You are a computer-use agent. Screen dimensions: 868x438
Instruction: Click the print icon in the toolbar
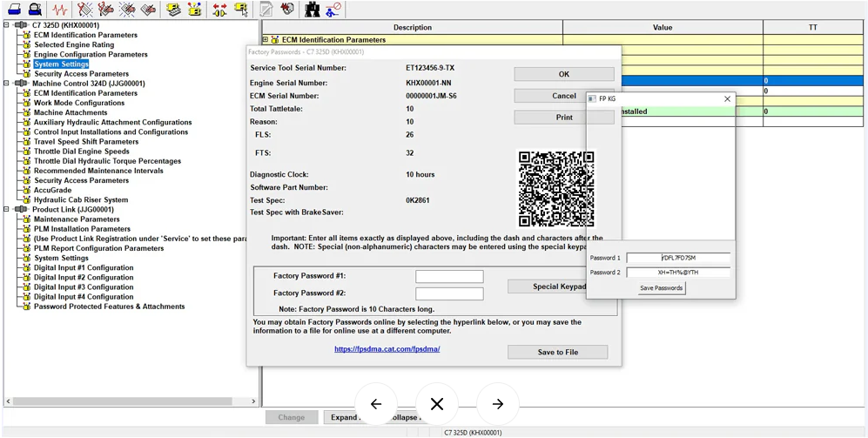(x=15, y=10)
